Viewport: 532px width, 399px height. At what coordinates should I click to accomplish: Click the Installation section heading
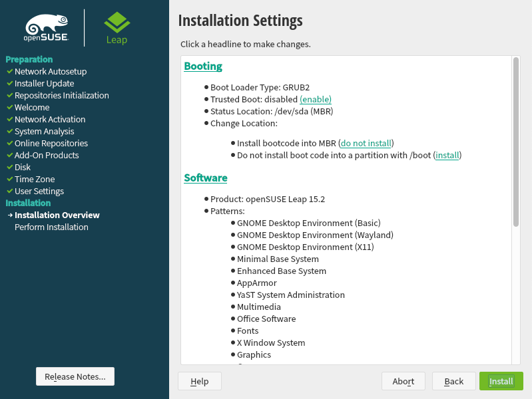coord(28,203)
